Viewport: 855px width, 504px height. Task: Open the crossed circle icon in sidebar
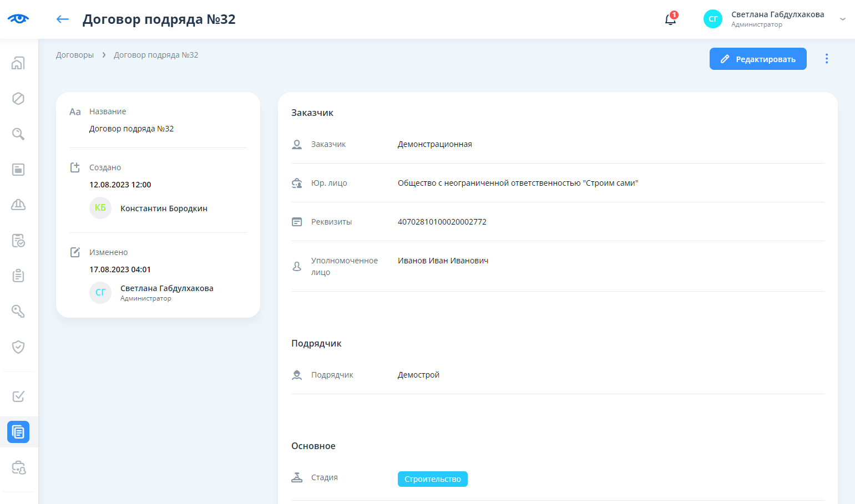coord(18,99)
